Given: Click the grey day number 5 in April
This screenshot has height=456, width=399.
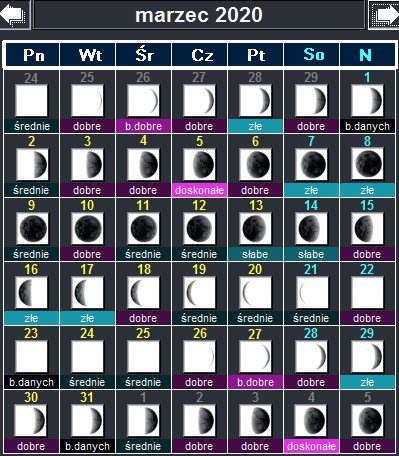Looking at the screenshot, I should pos(367,397).
